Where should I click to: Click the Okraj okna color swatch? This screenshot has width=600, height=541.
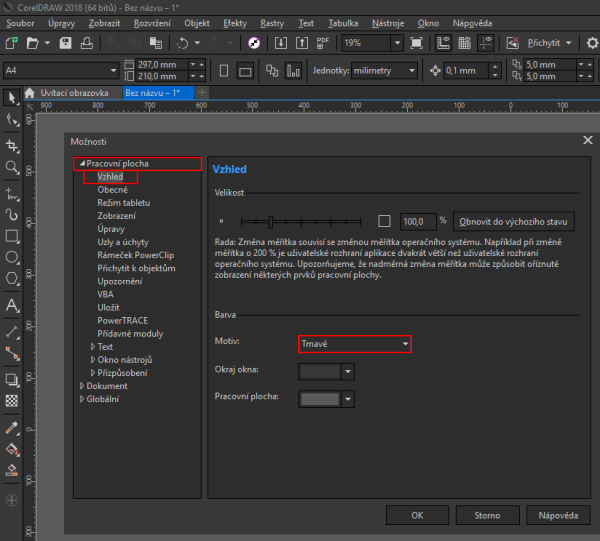[320, 372]
